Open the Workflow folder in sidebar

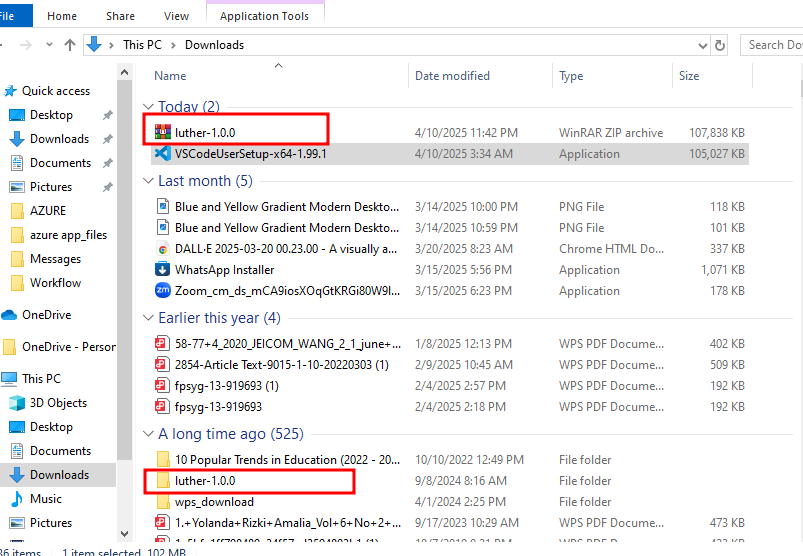[x=55, y=283]
